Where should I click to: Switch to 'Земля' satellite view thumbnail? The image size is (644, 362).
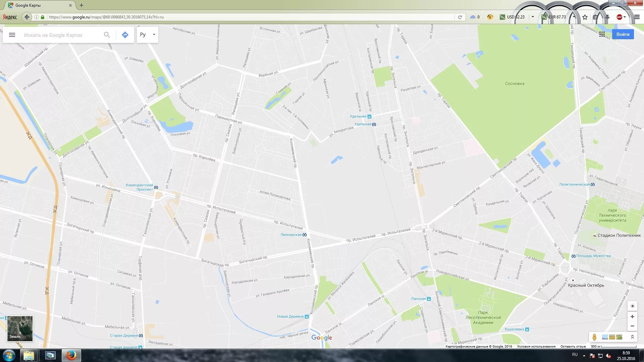point(20,328)
